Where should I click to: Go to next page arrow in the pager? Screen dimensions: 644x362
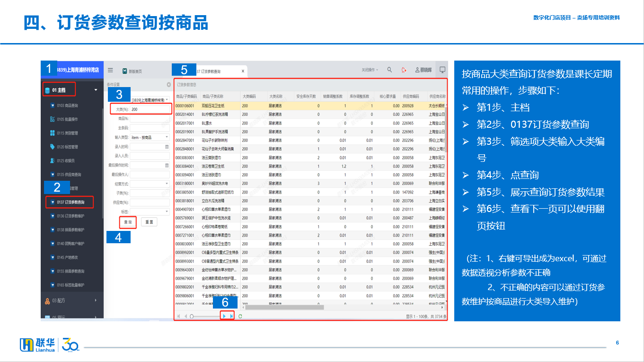point(224,316)
